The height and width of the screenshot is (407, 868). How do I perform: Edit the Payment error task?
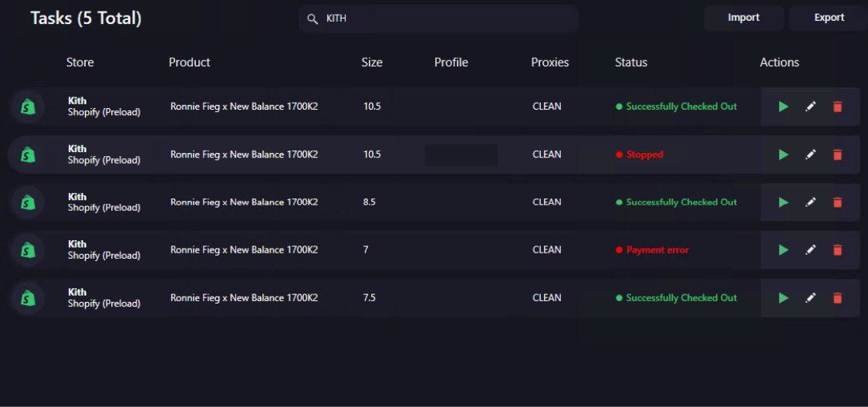[810, 249]
